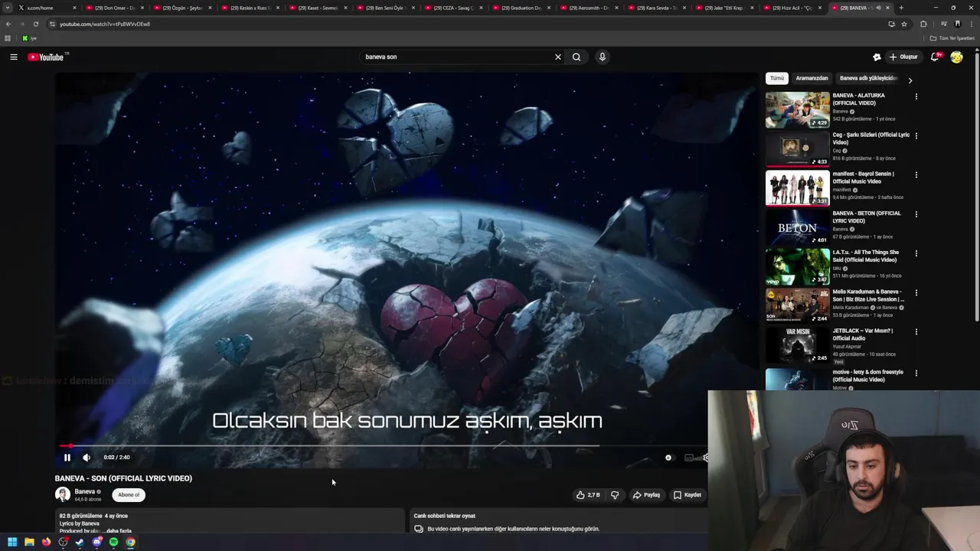Open 'Tüm Yer İşaretleri' bookmarks folder
The image size is (980, 551).
pyautogui.click(x=953, y=37)
